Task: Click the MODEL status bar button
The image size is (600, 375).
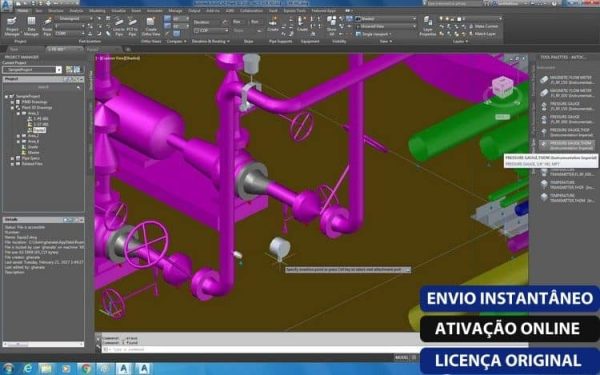Action: (x=401, y=357)
